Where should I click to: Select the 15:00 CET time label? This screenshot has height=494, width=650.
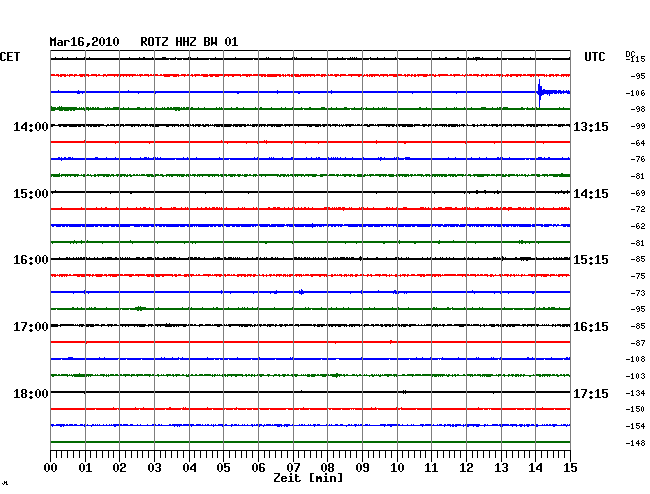click(31, 194)
